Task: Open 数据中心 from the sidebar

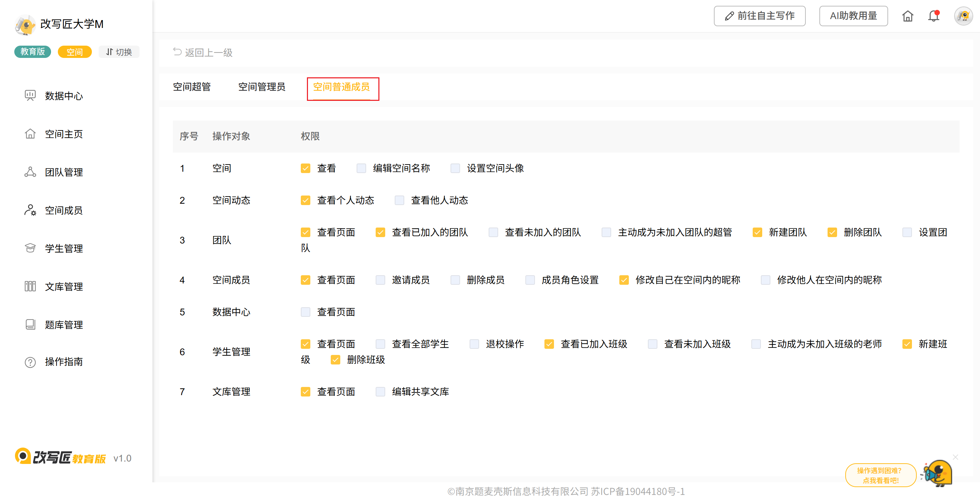Action: (64, 96)
